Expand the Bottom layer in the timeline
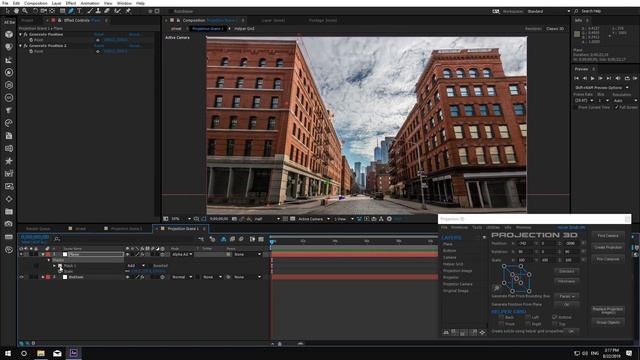Viewport: 640px width, 360px height. (x=43, y=277)
